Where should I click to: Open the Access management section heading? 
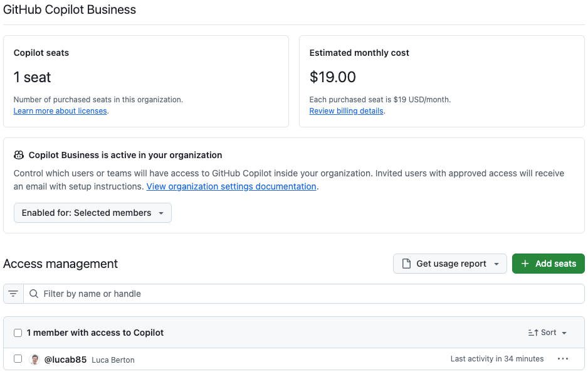tap(60, 264)
